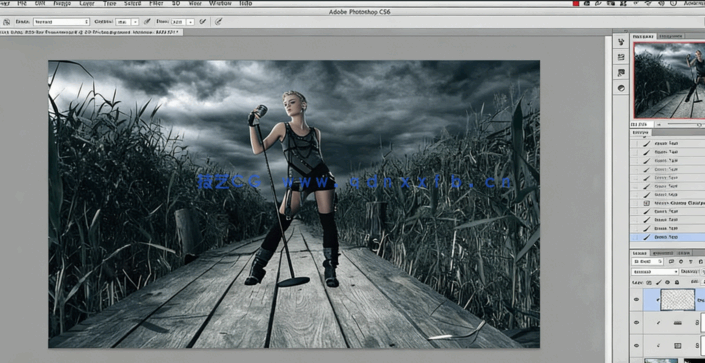Click link icon on second layer

click(x=697, y=323)
